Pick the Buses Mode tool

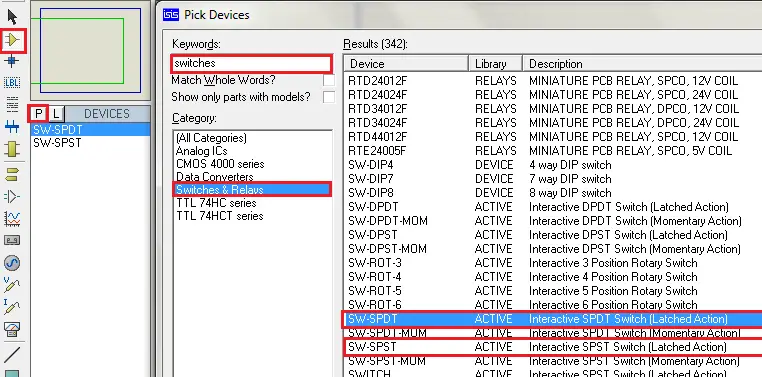tap(12, 127)
